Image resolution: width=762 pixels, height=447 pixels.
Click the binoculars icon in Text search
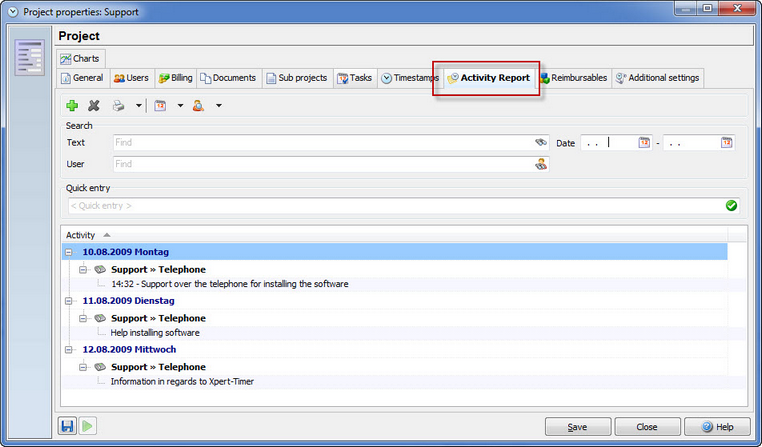[x=541, y=142]
